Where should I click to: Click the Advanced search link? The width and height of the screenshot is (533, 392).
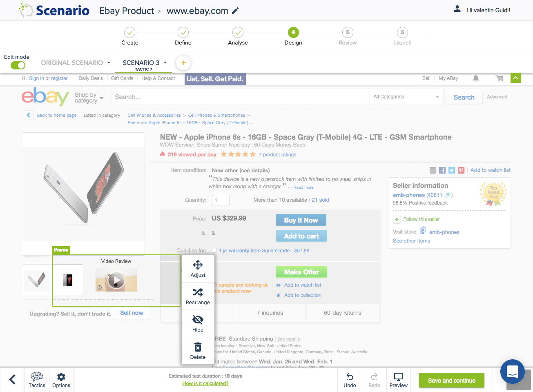click(497, 97)
